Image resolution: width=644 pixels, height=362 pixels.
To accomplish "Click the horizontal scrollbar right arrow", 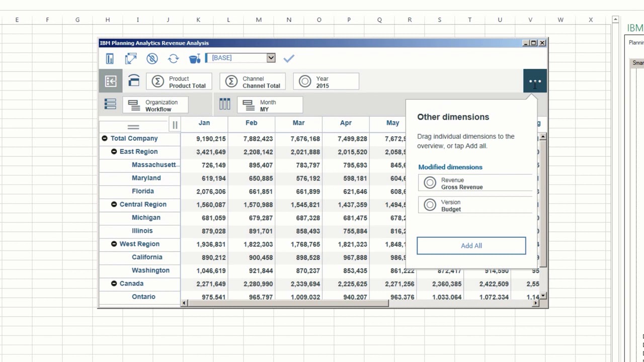I will 536,303.
